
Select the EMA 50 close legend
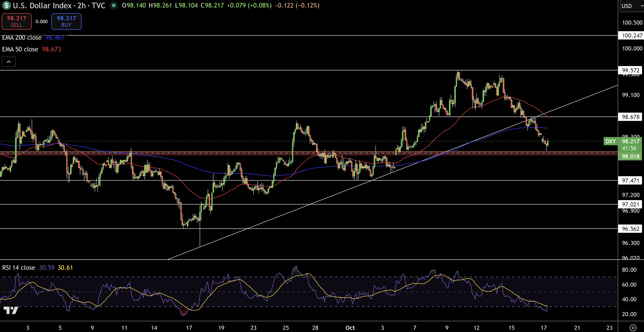pos(20,49)
